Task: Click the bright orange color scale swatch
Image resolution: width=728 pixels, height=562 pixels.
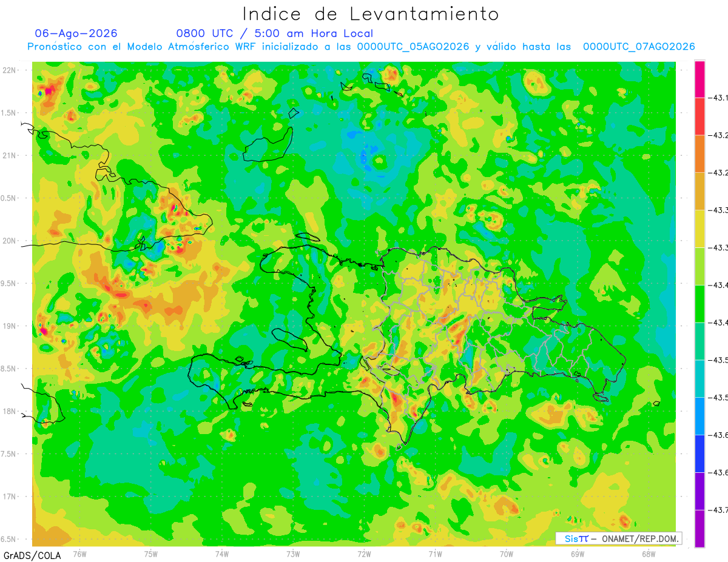Action: (x=699, y=153)
